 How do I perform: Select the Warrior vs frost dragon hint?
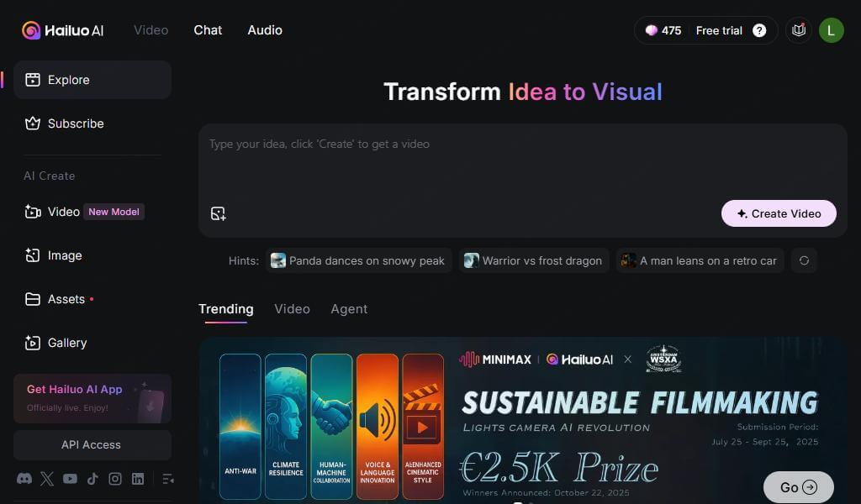click(535, 260)
